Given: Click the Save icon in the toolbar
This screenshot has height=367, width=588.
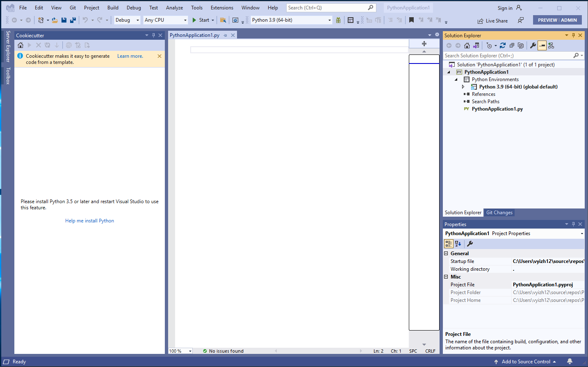Looking at the screenshot, I should pos(64,20).
